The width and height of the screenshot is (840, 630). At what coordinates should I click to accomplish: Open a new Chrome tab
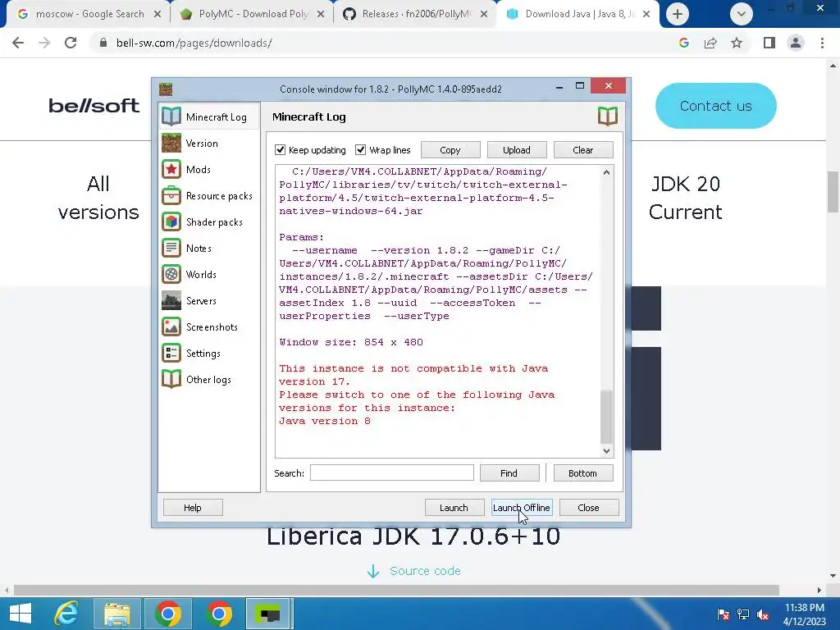coord(677,14)
